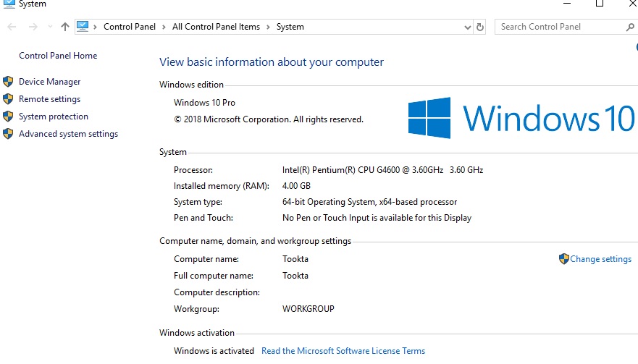This screenshot has height=364, width=638.
Task: Click 'View basic information about your computer' heading
Action: pos(272,62)
